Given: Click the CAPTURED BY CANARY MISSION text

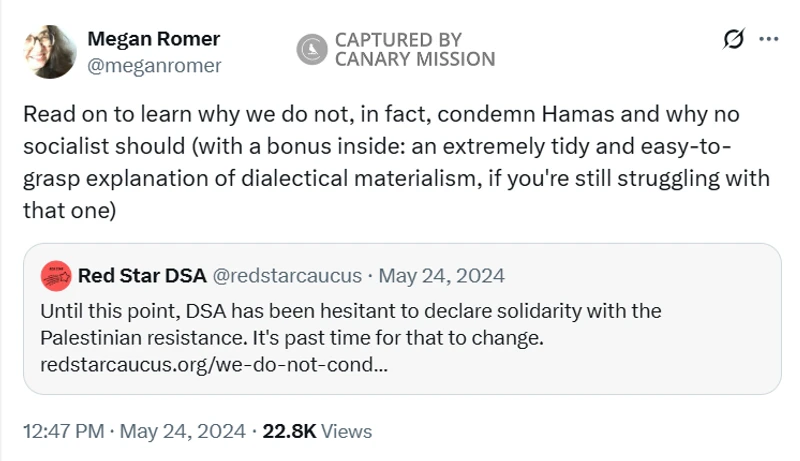Looking at the screenshot, I should click(x=414, y=49).
